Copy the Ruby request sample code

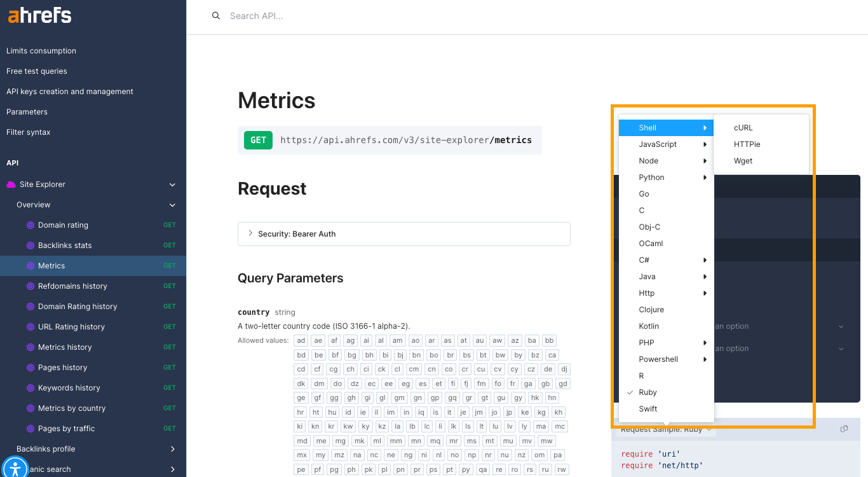coord(844,429)
